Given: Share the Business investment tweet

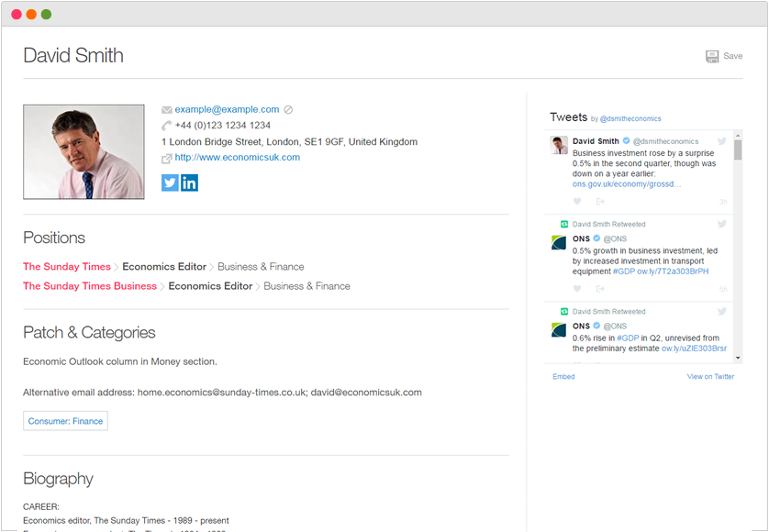Looking at the screenshot, I should 600,202.
